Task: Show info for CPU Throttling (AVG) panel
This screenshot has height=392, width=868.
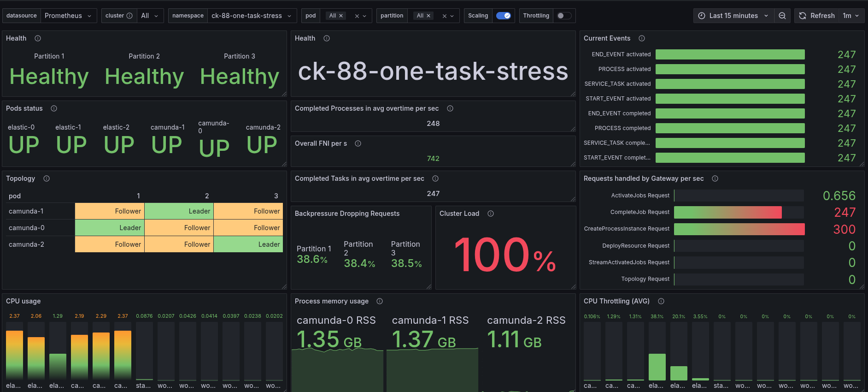Action: click(661, 301)
